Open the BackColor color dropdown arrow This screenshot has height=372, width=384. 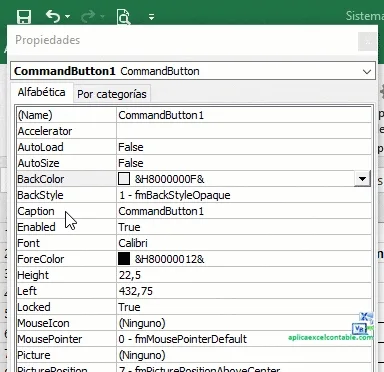pyautogui.click(x=362, y=179)
